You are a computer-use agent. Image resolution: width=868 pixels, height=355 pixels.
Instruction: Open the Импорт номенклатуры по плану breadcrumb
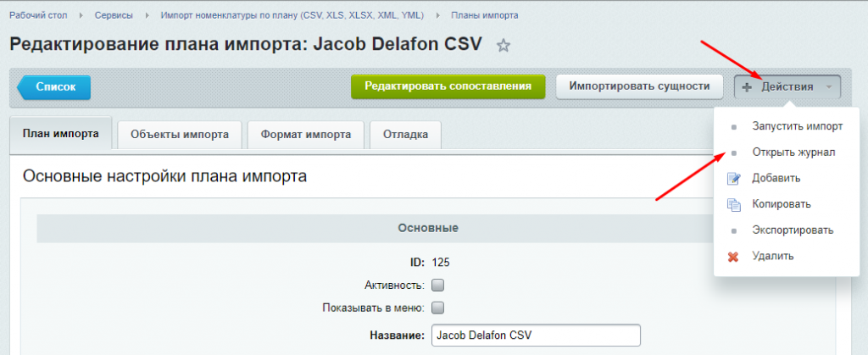click(x=292, y=15)
